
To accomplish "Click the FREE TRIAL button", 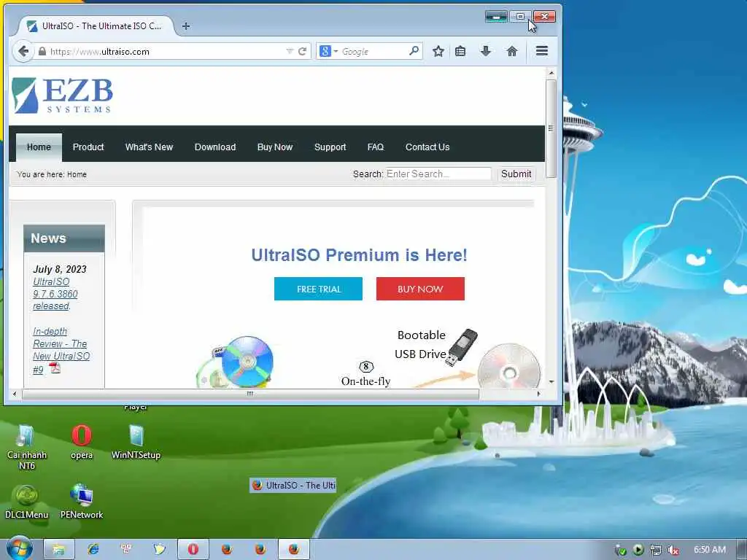I will [x=318, y=289].
